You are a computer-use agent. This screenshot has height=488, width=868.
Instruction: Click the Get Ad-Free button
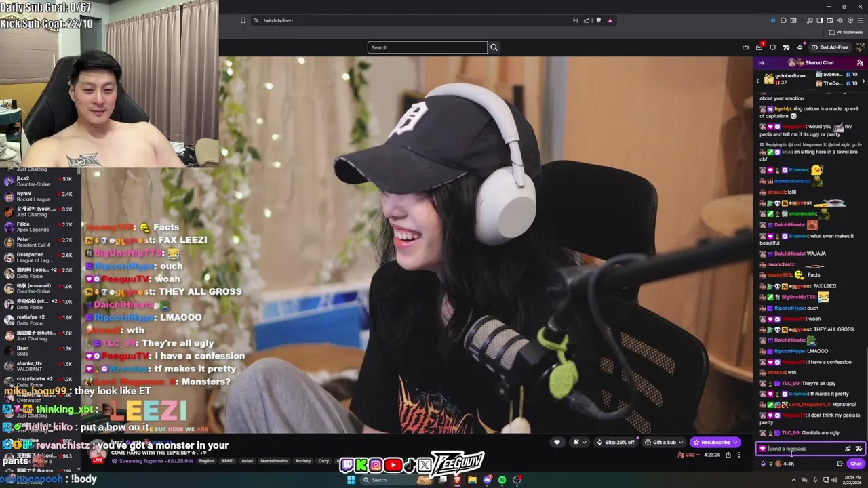tap(829, 47)
